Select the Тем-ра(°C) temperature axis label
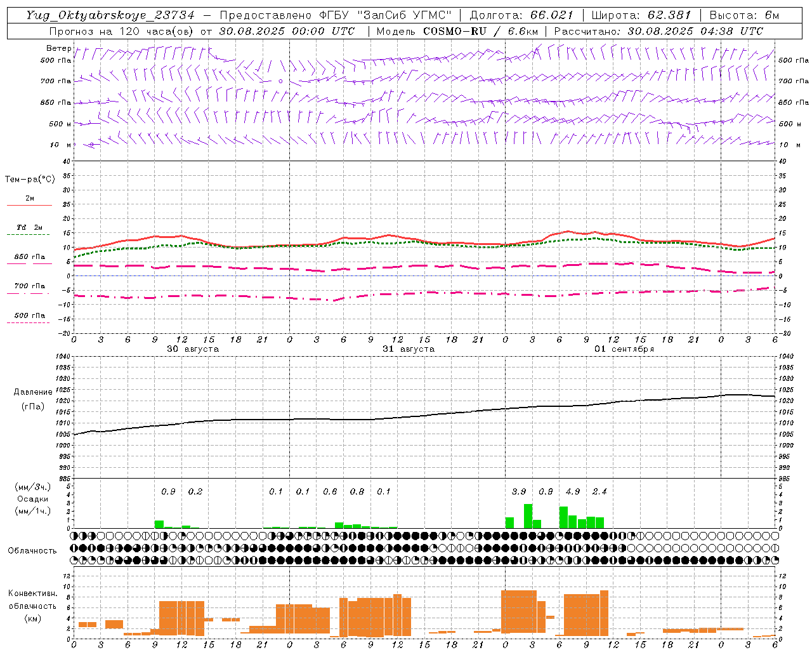Screen dimensions: 812x650 click(x=30, y=180)
